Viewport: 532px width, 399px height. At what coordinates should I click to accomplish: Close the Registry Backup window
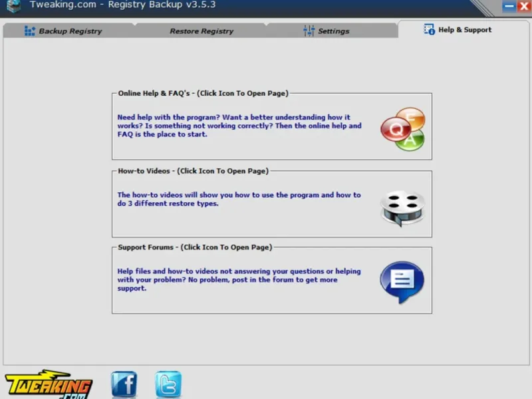click(x=524, y=6)
